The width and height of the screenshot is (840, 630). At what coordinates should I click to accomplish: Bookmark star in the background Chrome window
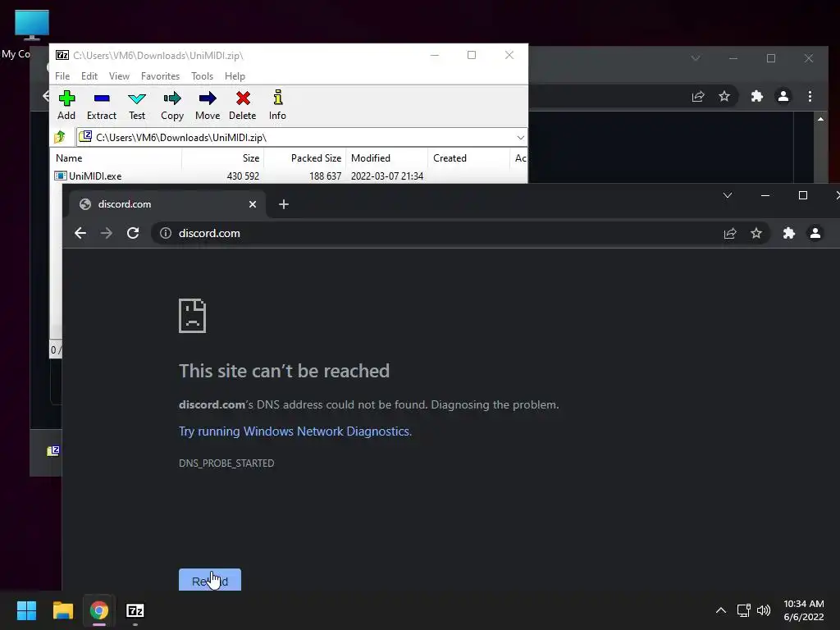click(724, 97)
